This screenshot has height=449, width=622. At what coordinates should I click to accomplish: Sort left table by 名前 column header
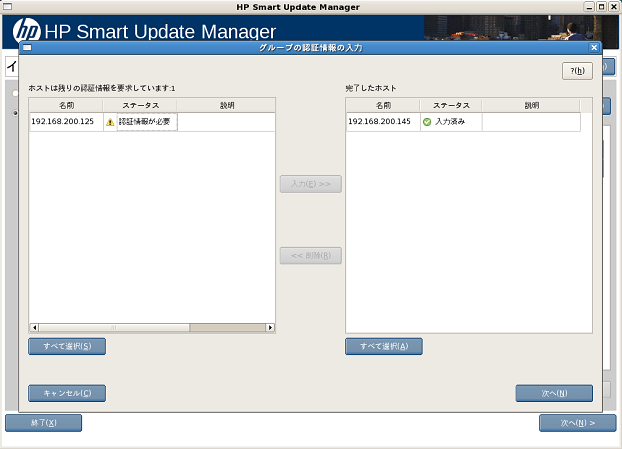[65, 105]
